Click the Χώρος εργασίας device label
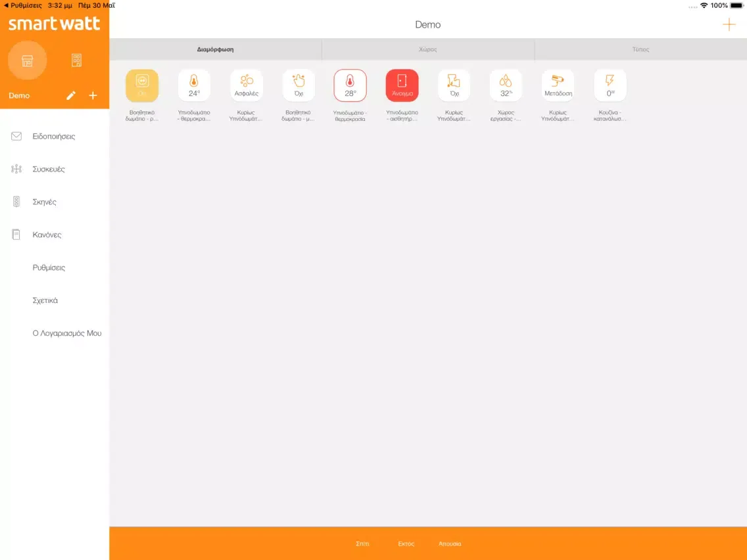This screenshot has width=747, height=560. pos(506,116)
